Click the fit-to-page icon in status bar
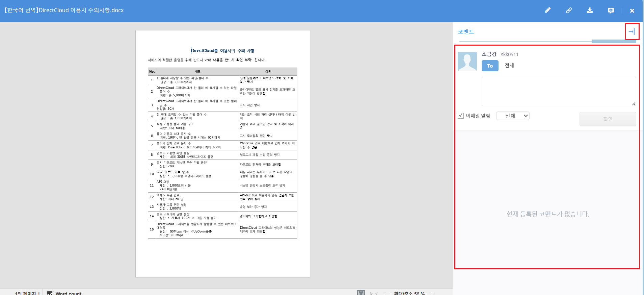 [361, 293]
